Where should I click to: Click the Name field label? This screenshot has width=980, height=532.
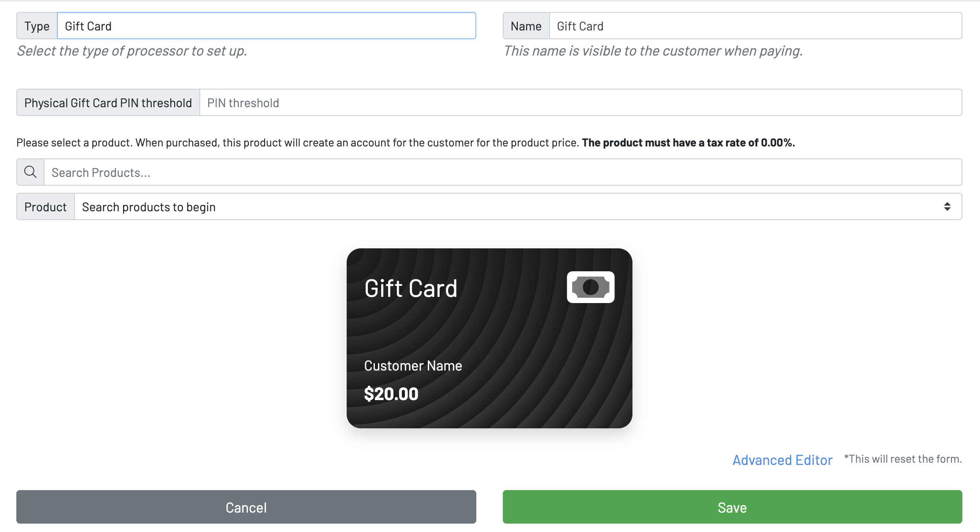point(526,26)
